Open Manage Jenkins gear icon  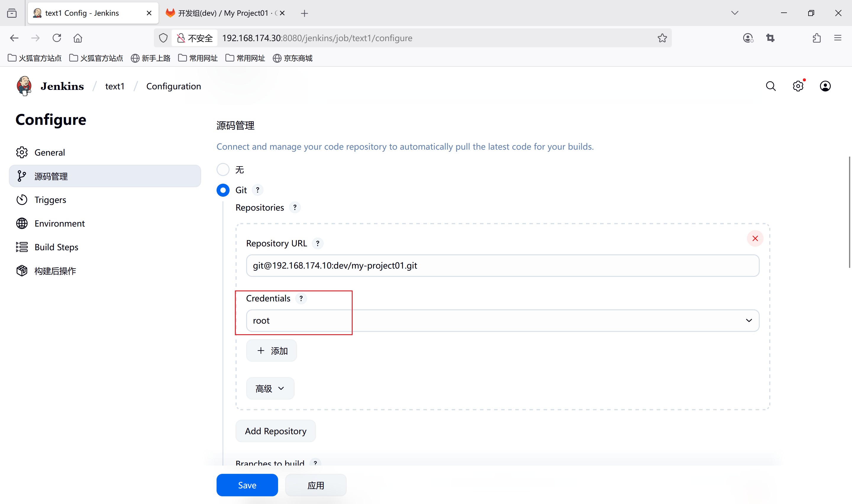798,86
